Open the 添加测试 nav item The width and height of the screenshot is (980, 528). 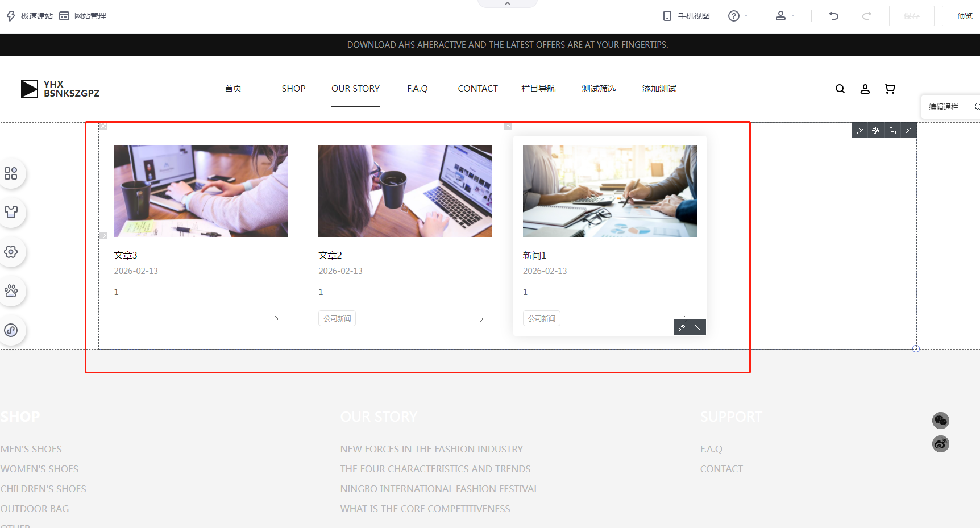pyautogui.click(x=659, y=89)
